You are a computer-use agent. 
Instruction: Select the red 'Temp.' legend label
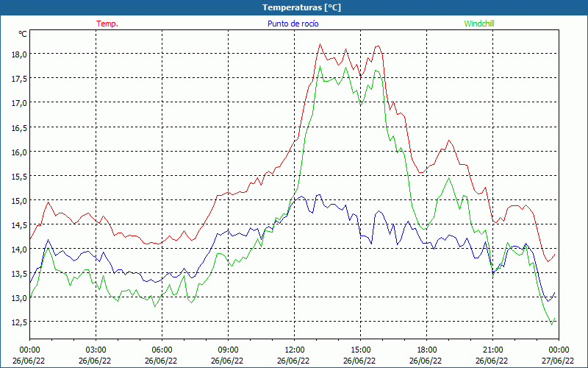(x=107, y=24)
